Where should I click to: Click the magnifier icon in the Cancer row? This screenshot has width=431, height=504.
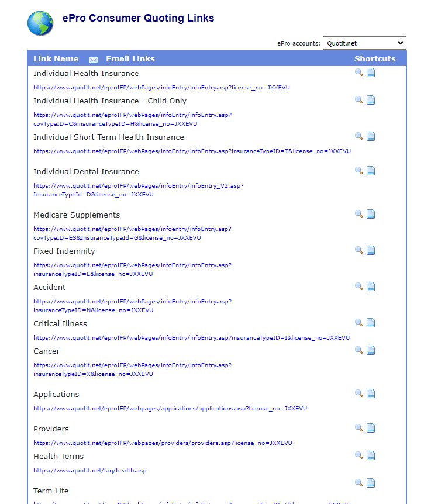coord(358,350)
